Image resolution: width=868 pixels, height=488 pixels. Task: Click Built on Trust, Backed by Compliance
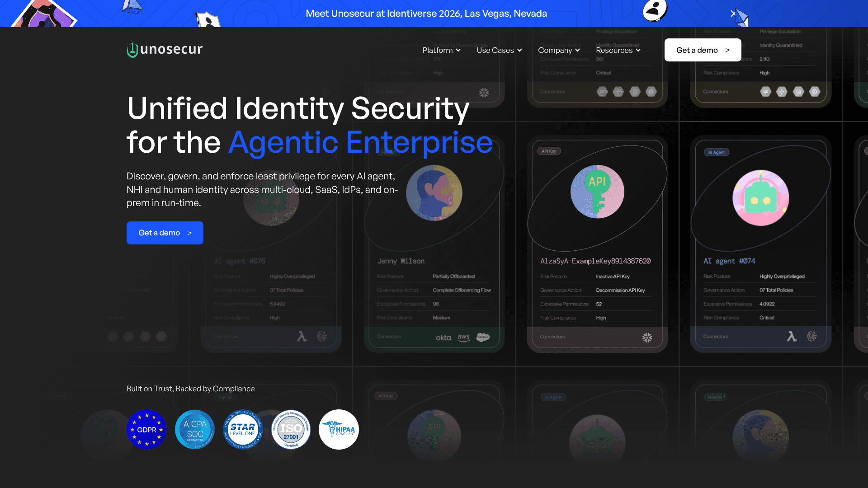190,389
